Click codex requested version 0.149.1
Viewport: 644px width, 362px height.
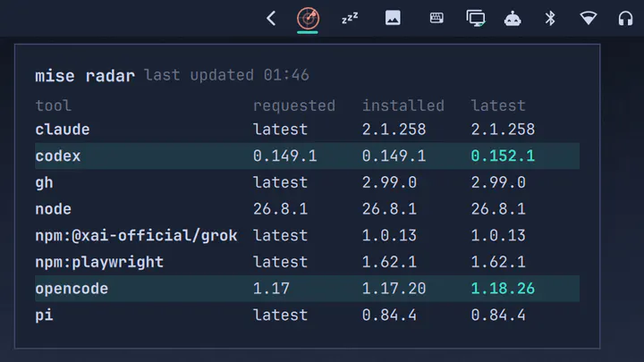point(285,156)
